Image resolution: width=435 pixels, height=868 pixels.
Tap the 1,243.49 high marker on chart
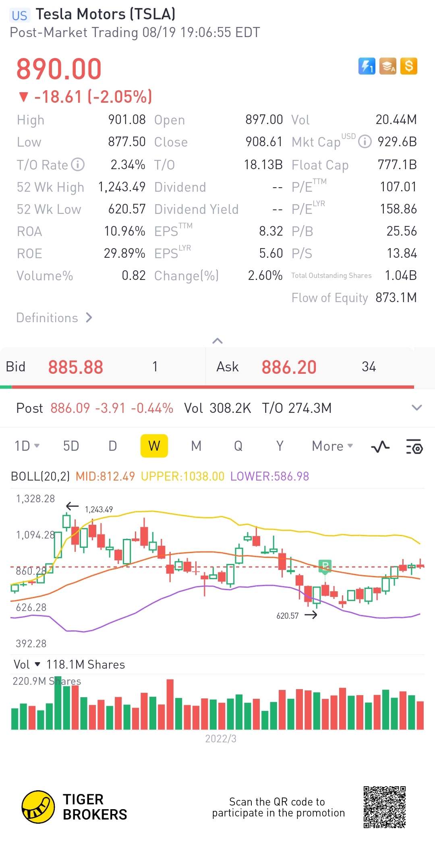coord(99,510)
